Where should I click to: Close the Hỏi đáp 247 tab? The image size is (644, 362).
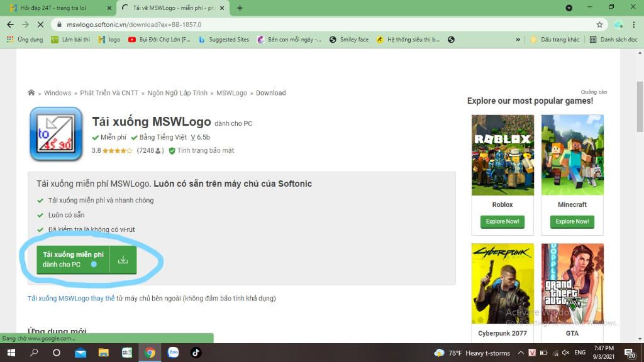click(x=109, y=8)
